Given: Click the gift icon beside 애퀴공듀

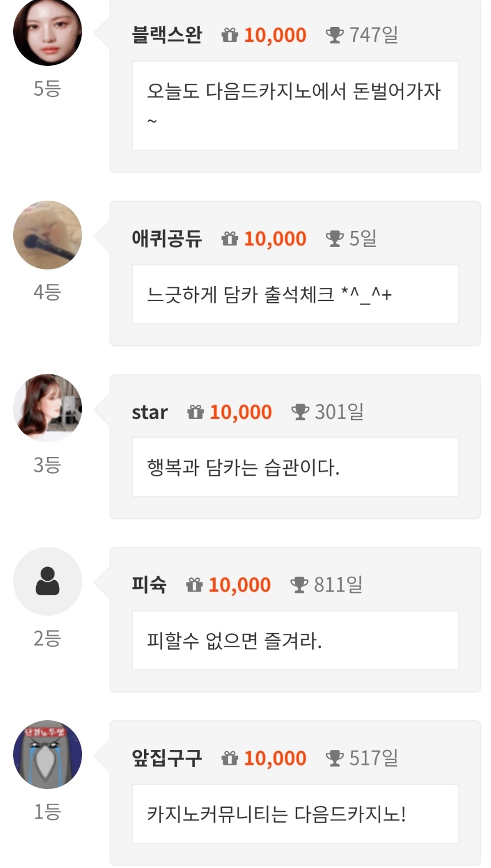Looking at the screenshot, I should 230,239.
